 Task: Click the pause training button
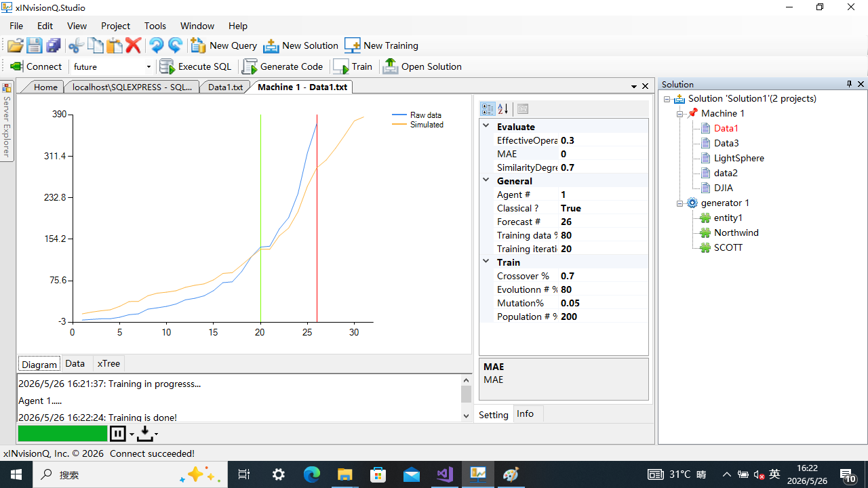(118, 434)
